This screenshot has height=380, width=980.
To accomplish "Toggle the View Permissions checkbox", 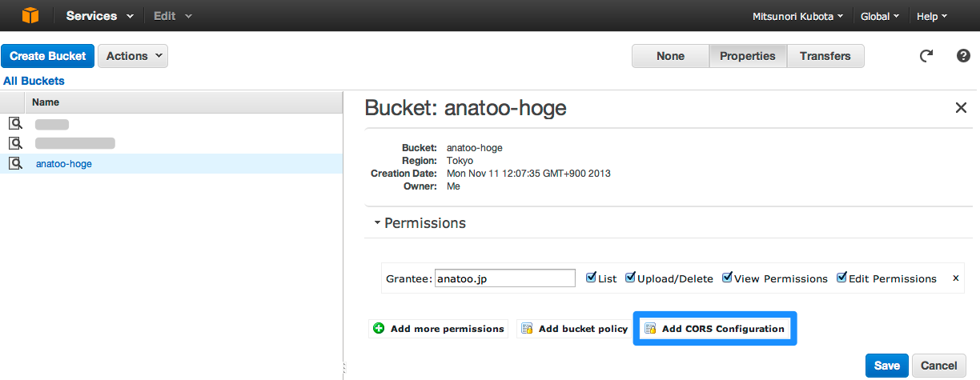I will pyautogui.click(x=727, y=278).
